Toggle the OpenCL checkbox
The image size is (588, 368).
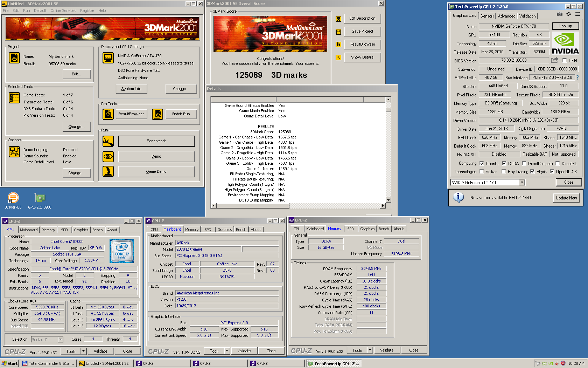[482, 163]
